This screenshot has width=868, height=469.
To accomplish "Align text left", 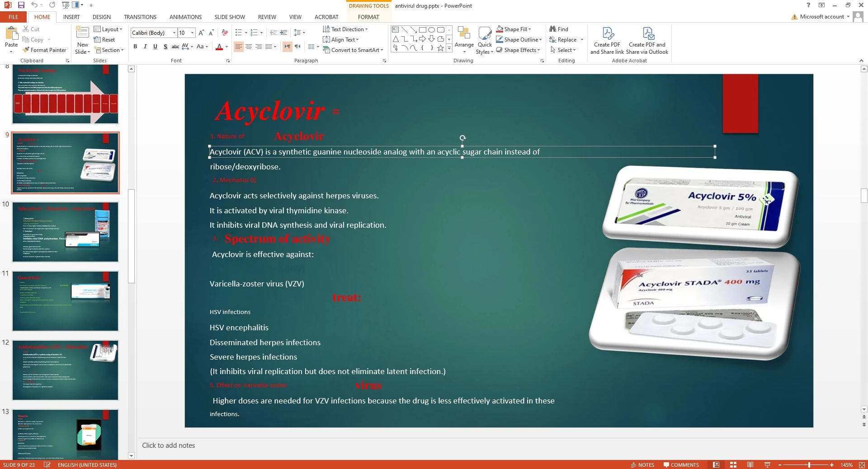I will click(239, 47).
